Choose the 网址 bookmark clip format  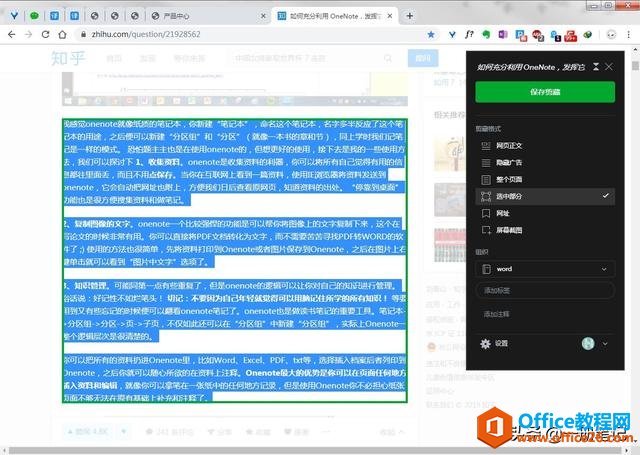pos(545,213)
